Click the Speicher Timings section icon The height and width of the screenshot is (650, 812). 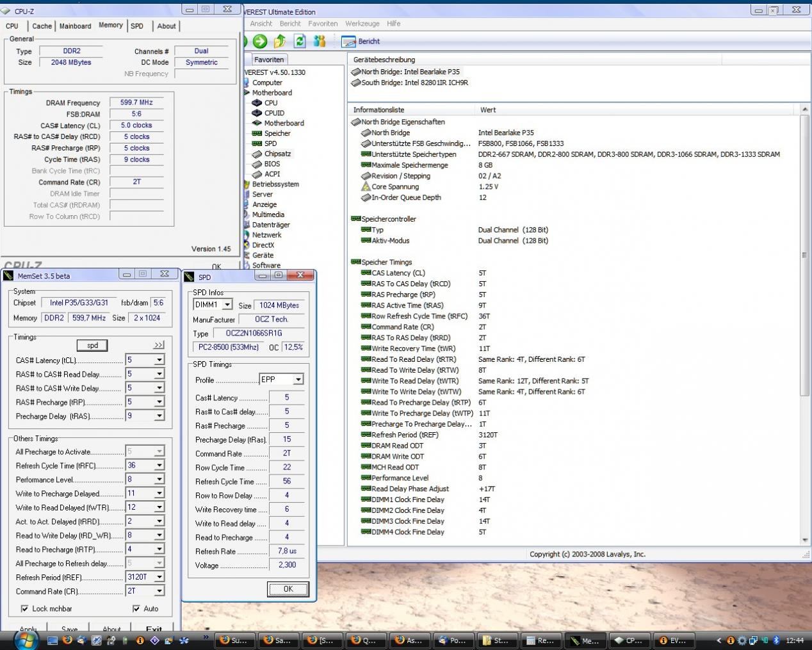click(355, 262)
